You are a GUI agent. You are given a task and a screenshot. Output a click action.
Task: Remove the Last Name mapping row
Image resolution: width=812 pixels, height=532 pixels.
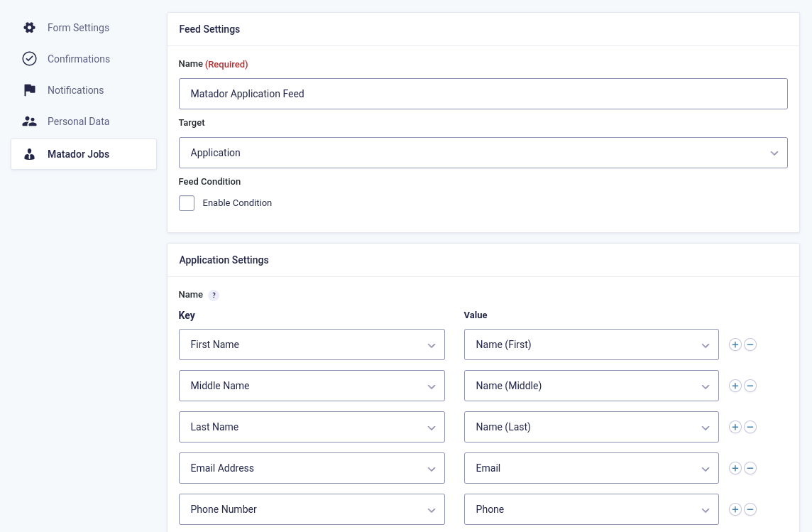point(750,427)
